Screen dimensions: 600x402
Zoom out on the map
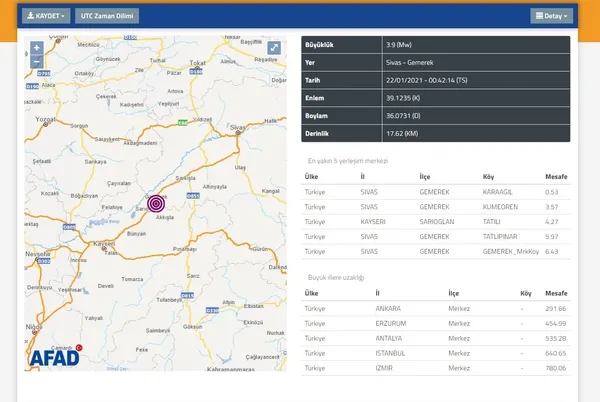pos(37,61)
